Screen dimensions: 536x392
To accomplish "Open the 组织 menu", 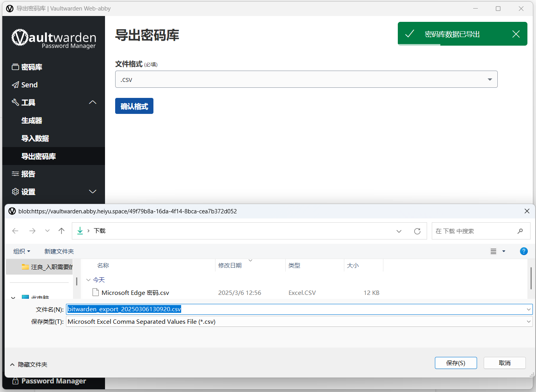I will 22,252.
